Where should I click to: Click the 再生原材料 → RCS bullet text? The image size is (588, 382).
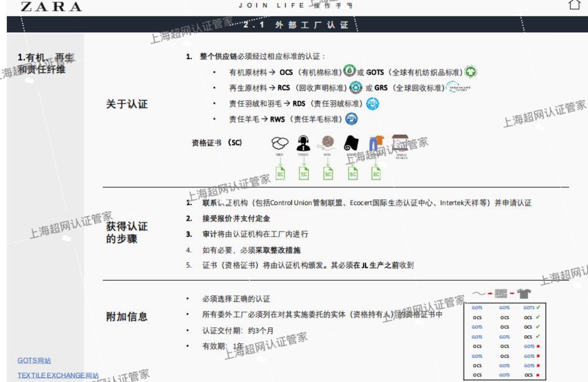288,88
